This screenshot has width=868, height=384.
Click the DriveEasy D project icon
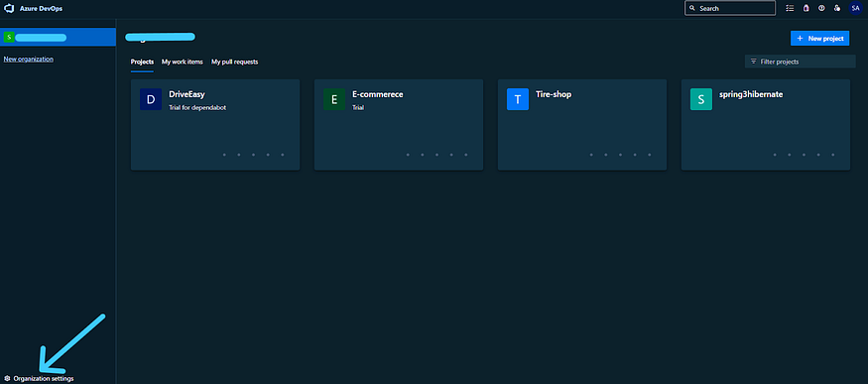[x=151, y=99]
